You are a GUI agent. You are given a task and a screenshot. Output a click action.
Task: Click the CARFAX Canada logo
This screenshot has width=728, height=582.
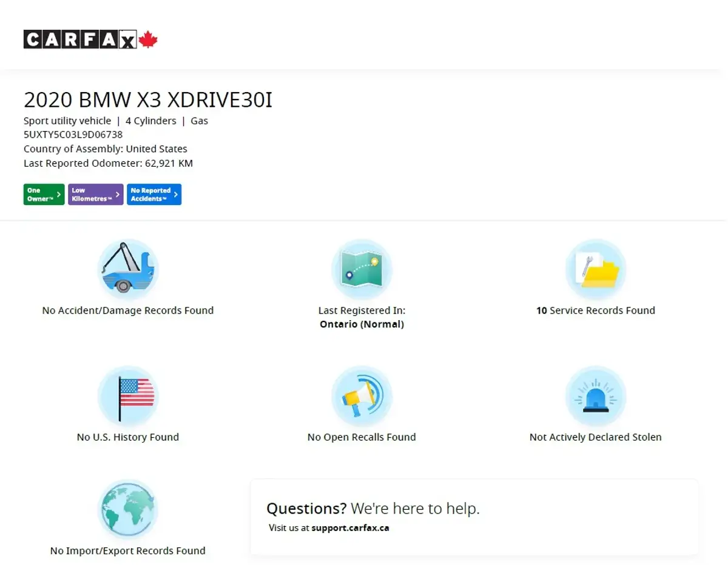[90, 40]
